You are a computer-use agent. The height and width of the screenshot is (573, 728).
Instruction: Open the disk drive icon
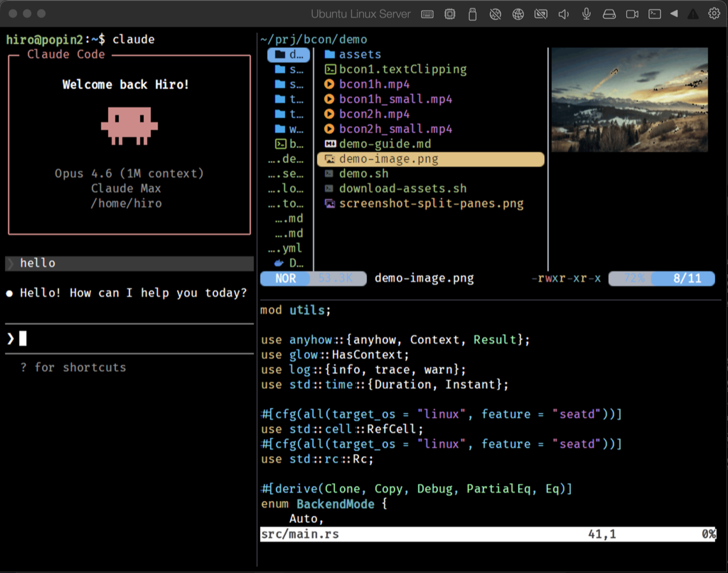(609, 14)
